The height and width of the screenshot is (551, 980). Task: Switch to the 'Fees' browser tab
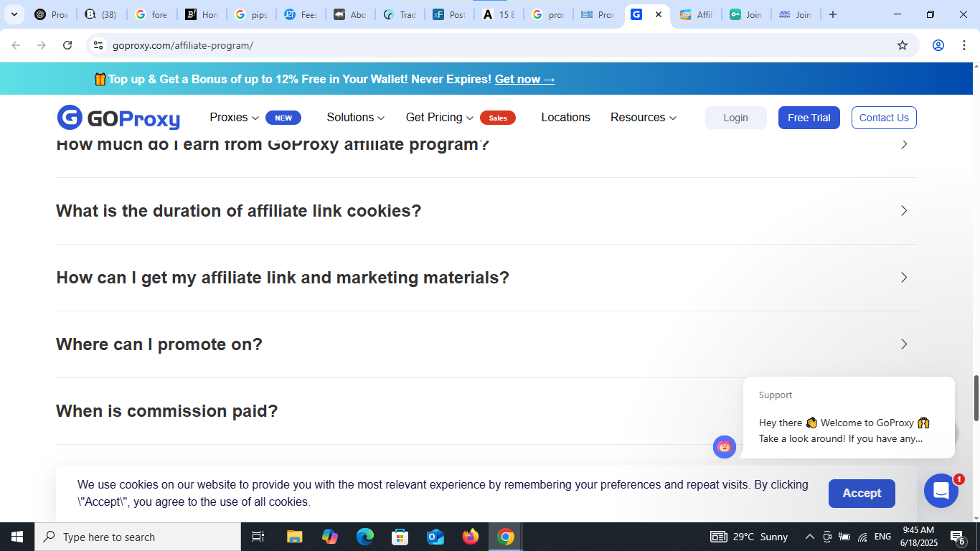pyautogui.click(x=300, y=14)
